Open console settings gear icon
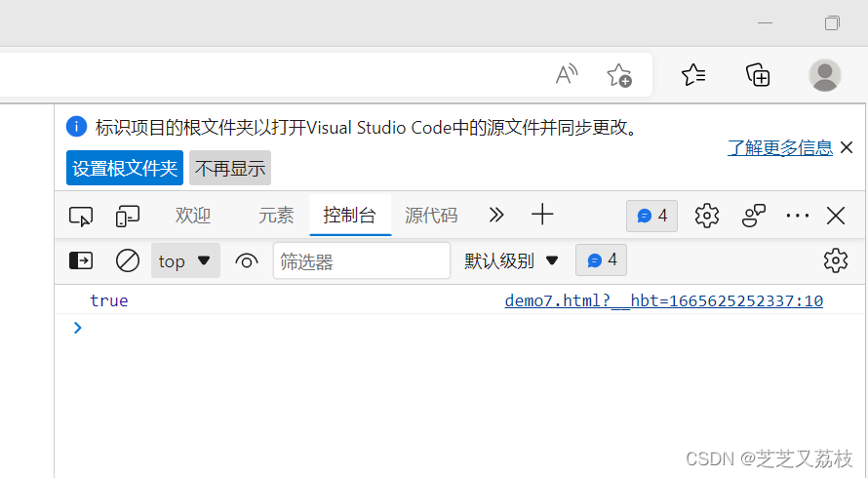Image resolution: width=868 pixels, height=478 pixels. 836,260
